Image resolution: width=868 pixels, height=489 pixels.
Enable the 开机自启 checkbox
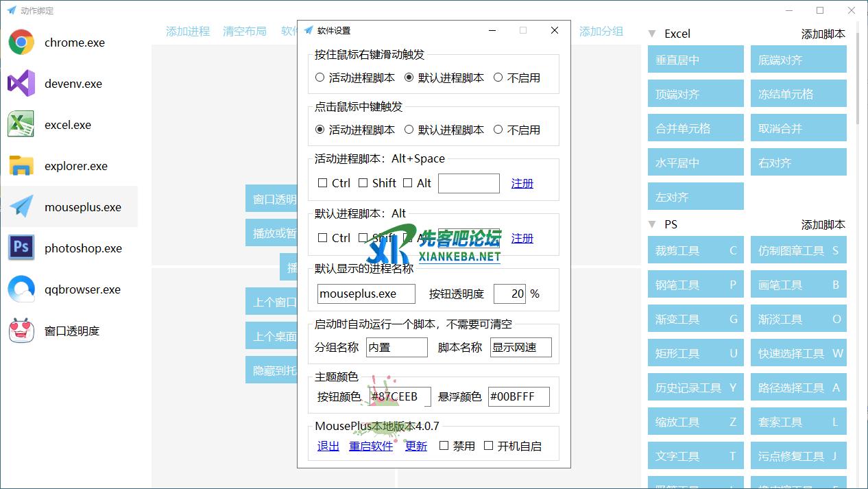pos(488,446)
